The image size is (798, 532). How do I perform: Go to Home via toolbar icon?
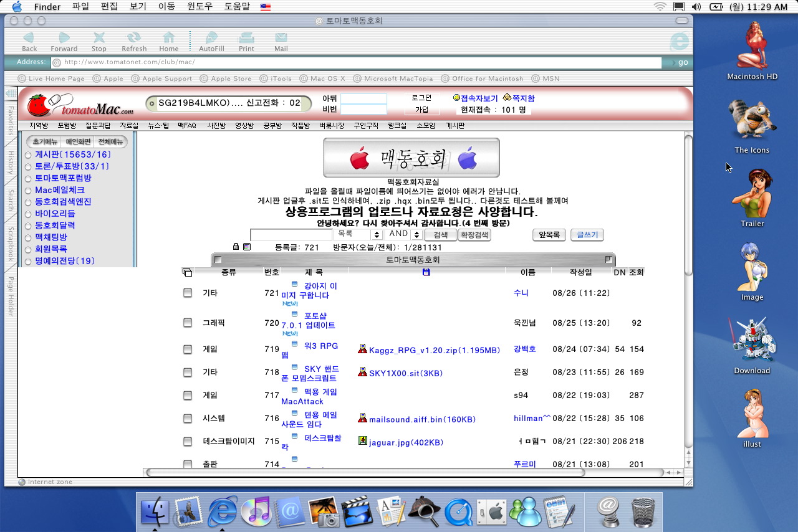pyautogui.click(x=168, y=40)
